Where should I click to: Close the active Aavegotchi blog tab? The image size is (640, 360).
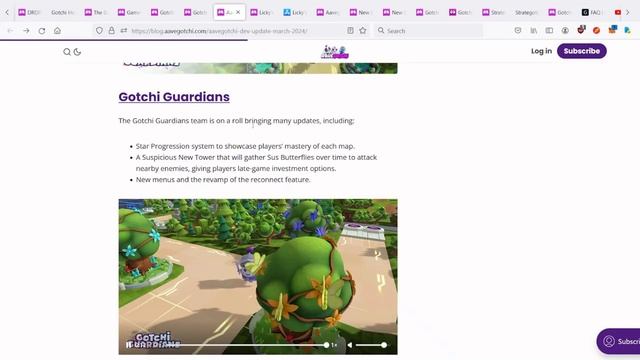238,12
